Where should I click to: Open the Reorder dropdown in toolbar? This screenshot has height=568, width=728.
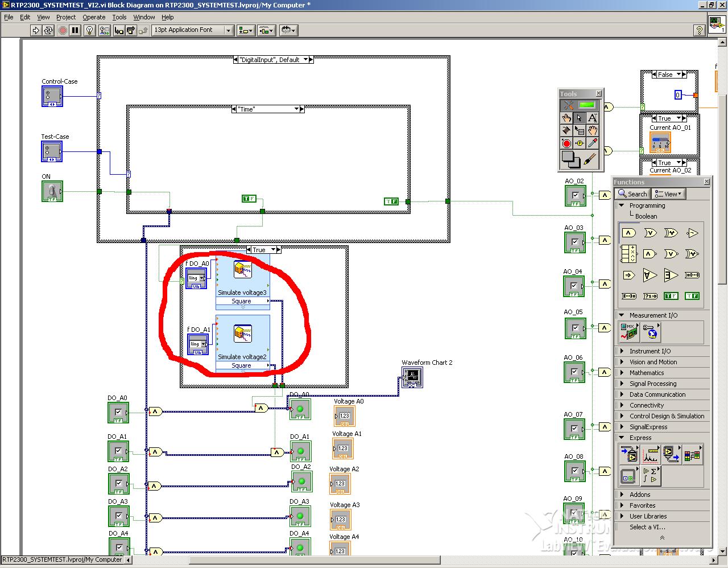[x=288, y=30]
